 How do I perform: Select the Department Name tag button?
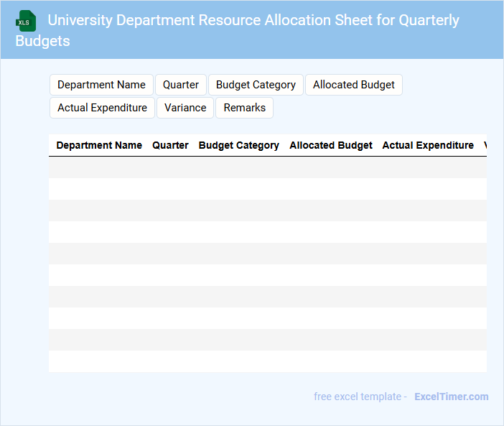(101, 85)
